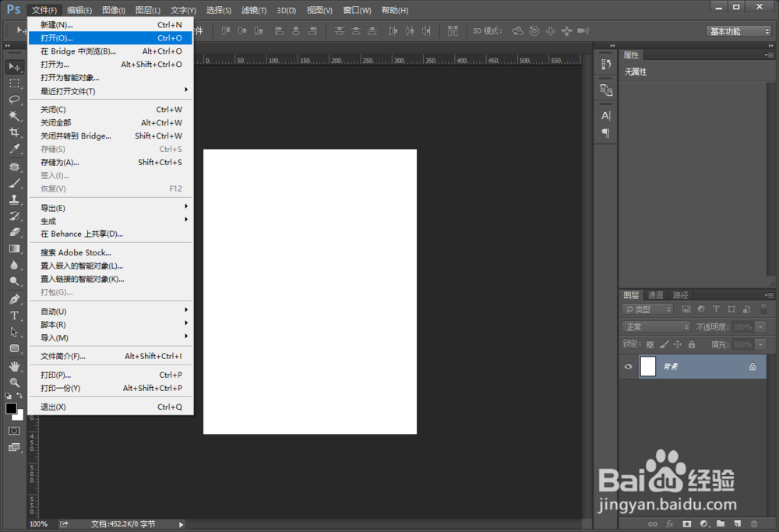Select the Spot Healing Brush tool
779x532 pixels.
pos(14,167)
